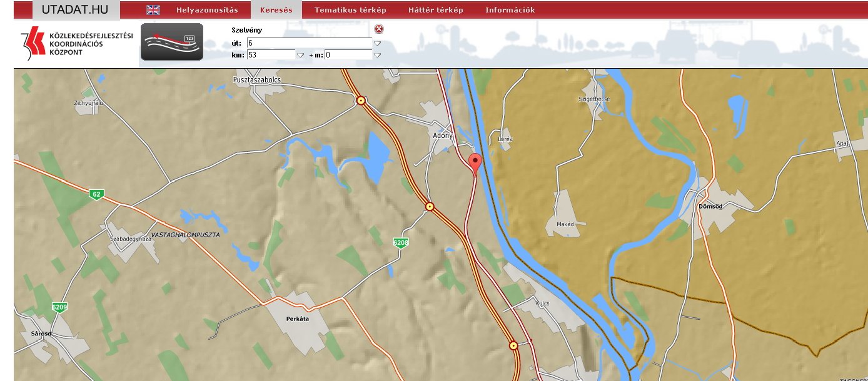Click the út input field
Viewport: 868px width, 381px height.
309,43
